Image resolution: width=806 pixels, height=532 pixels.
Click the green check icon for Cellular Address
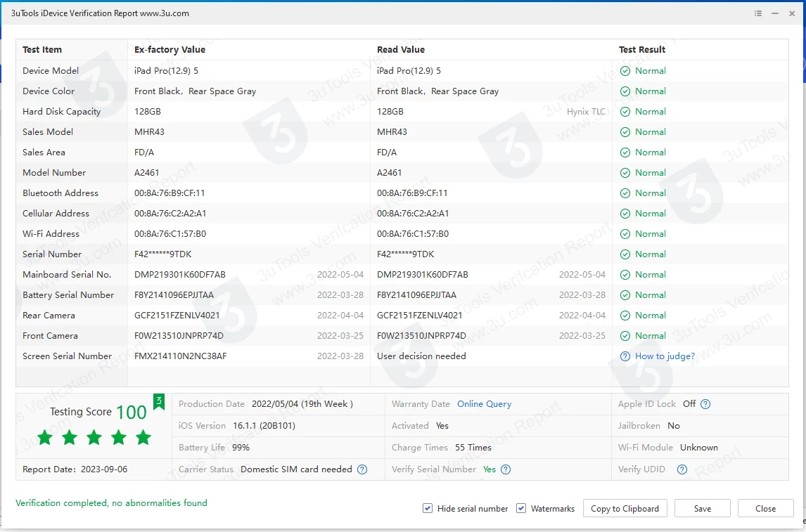[x=625, y=214]
